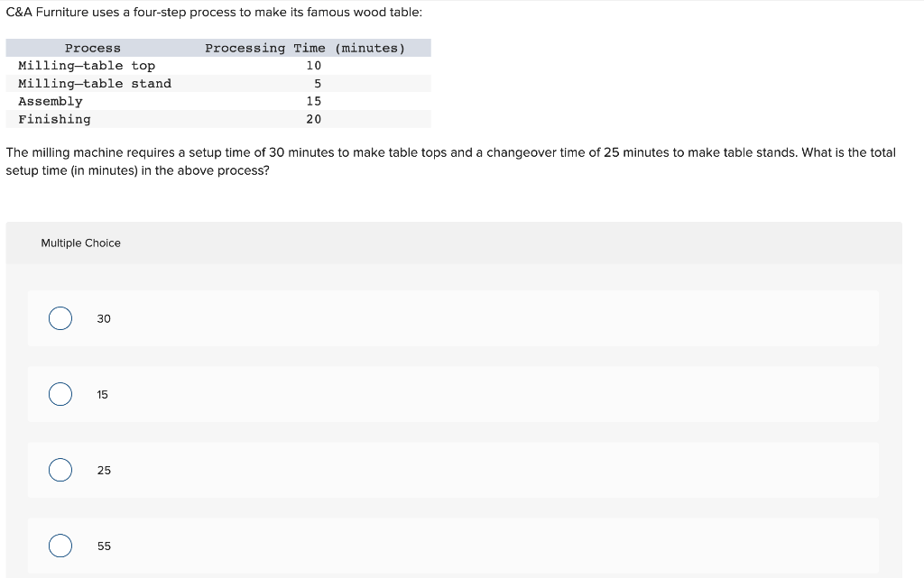Click the Process column header

point(93,49)
